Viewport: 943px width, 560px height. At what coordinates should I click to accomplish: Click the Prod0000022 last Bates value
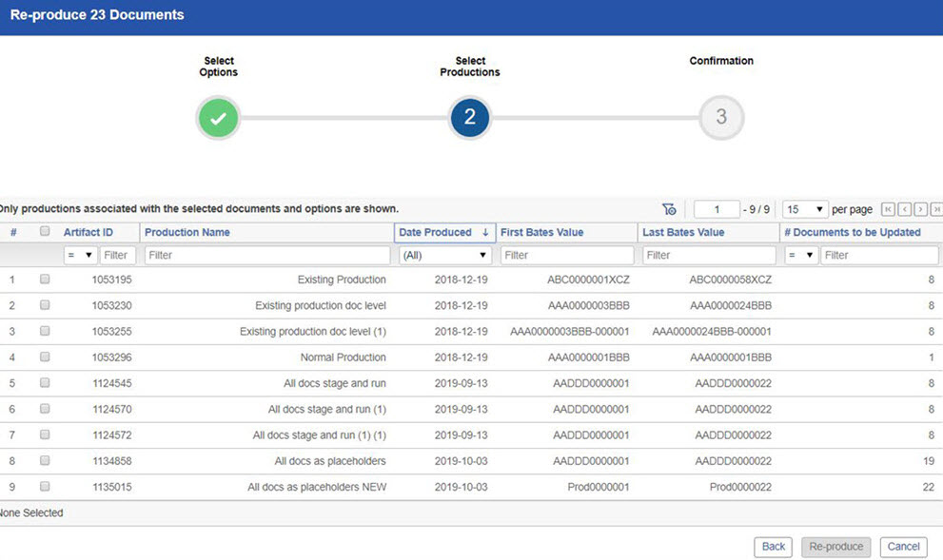740,488
